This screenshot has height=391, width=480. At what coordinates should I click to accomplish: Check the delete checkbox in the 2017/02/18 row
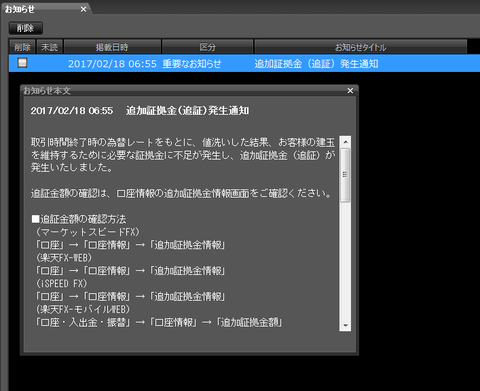[x=22, y=63]
